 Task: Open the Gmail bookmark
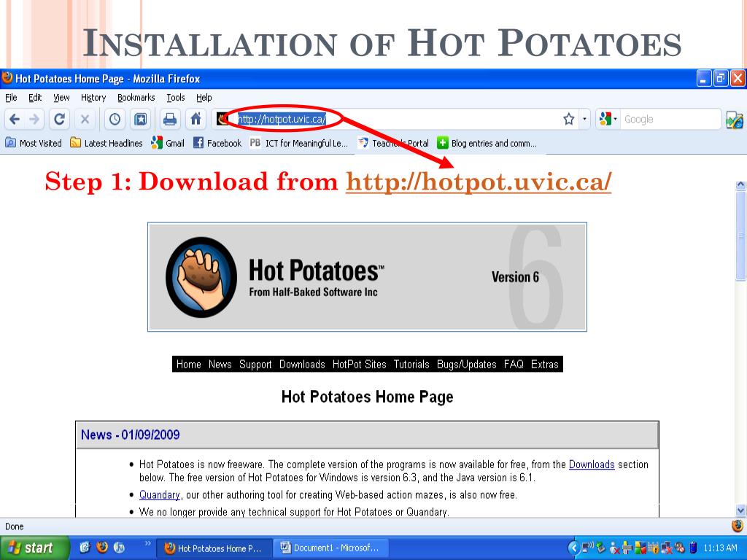[167, 143]
